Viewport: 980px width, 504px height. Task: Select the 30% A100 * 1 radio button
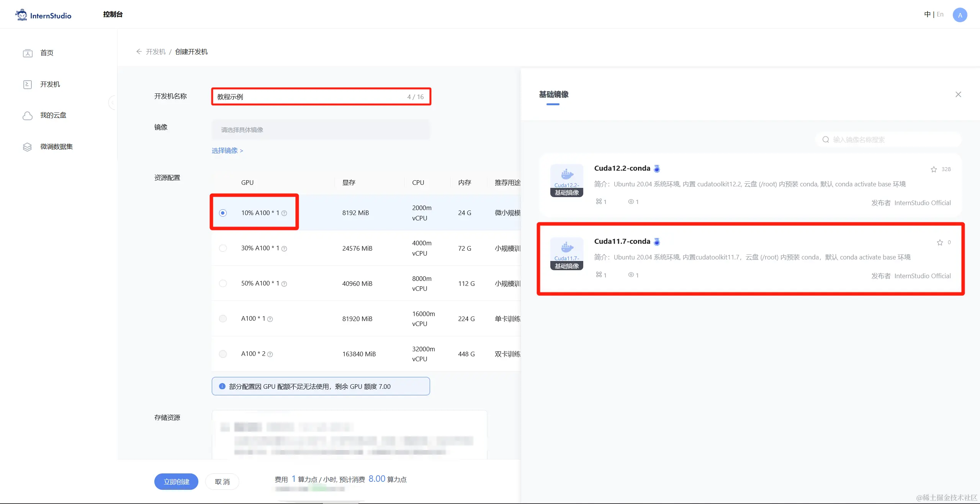pos(223,248)
